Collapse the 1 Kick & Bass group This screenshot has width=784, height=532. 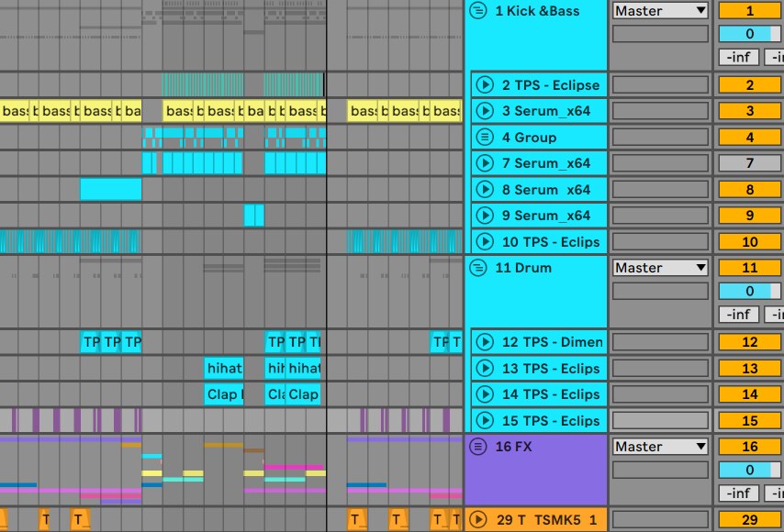click(478, 10)
